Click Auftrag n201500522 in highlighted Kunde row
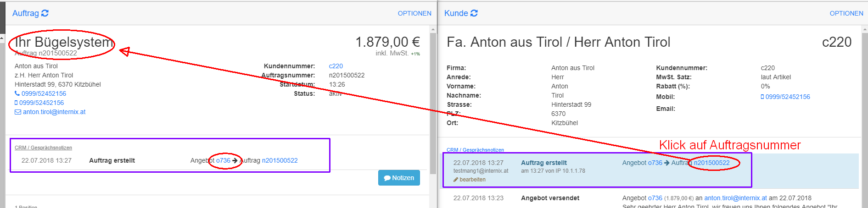Screen dimensions: 868x208 (711, 163)
